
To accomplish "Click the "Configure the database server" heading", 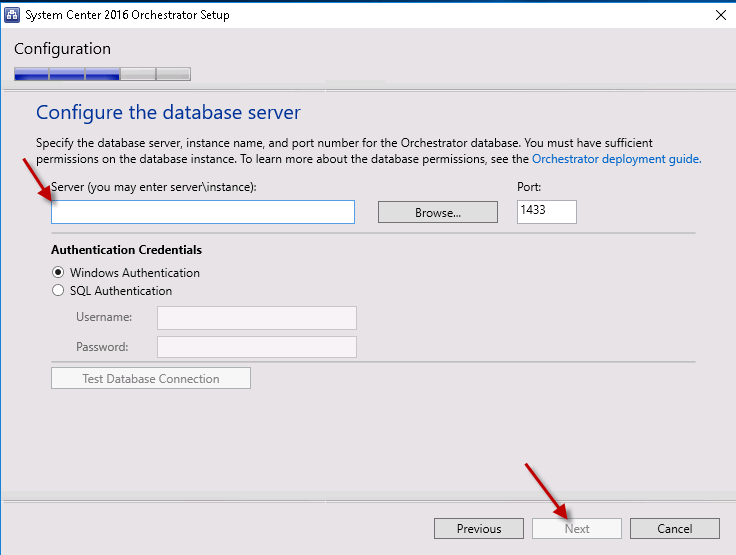I will point(168,112).
